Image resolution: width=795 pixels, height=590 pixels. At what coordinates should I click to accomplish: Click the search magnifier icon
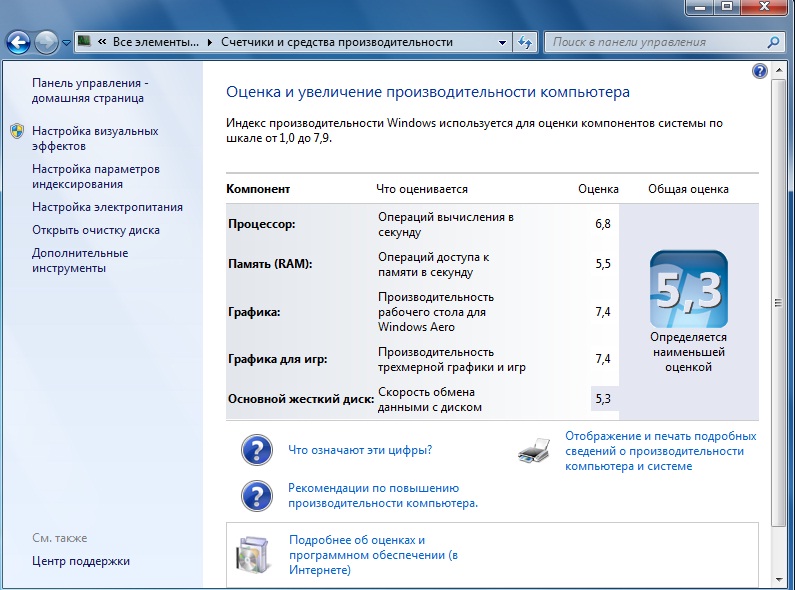(773, 43)
